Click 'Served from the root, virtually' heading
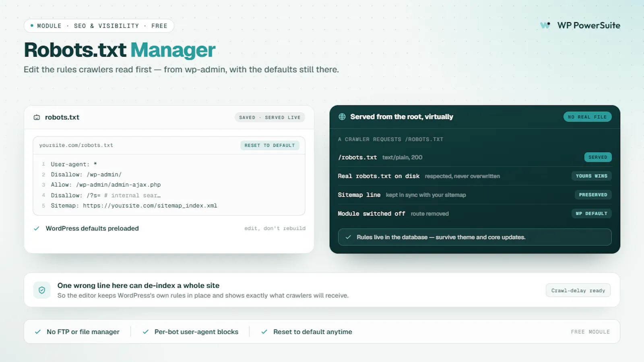Screen dimensions: 644x362 pyautogui.click(x=402, y=117)
